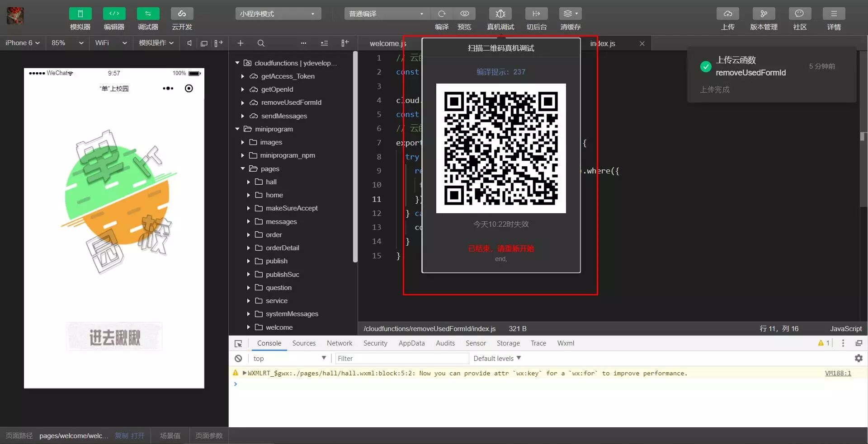Click the 真机调试 remote debug icon
Viewport: 868px width, 444px height.
[500, 14]
